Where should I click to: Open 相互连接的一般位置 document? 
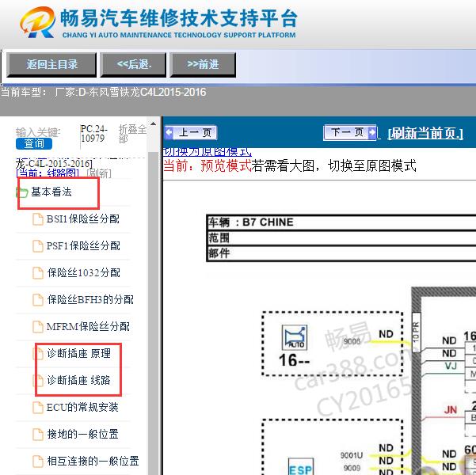point(93,461)
